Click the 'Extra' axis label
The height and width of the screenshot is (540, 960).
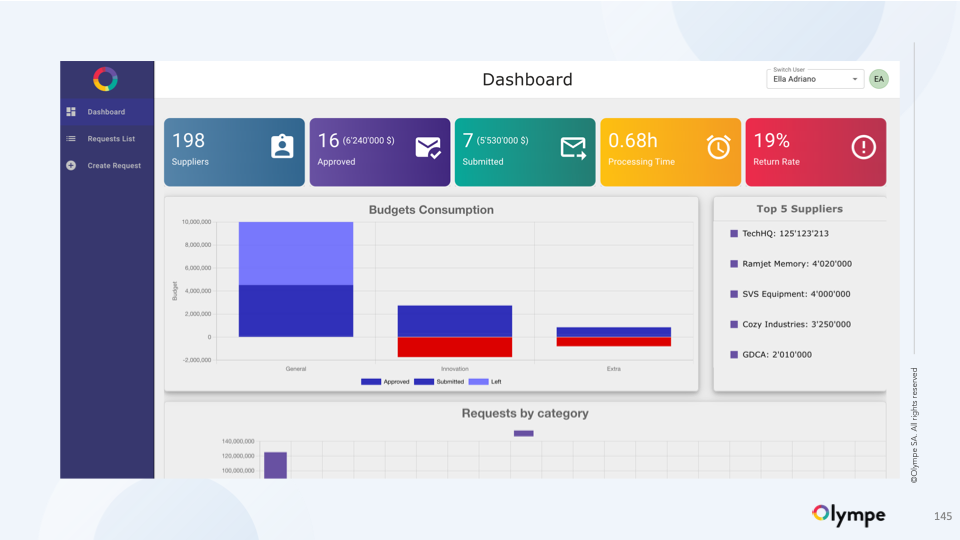pos(613,369)
